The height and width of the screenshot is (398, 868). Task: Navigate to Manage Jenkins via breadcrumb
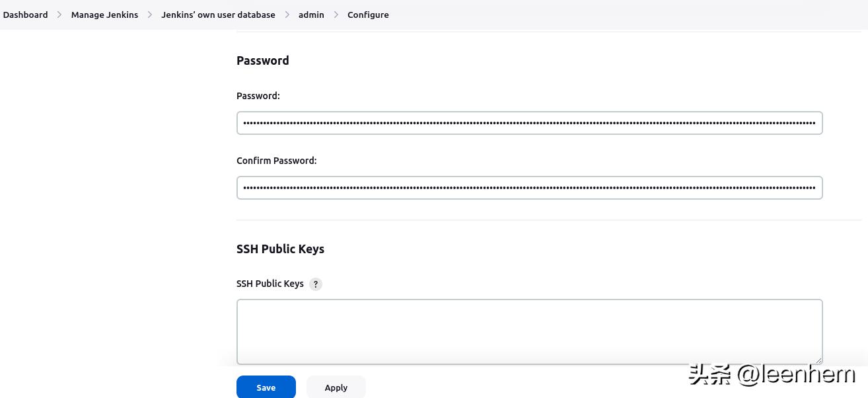(104, 14)
